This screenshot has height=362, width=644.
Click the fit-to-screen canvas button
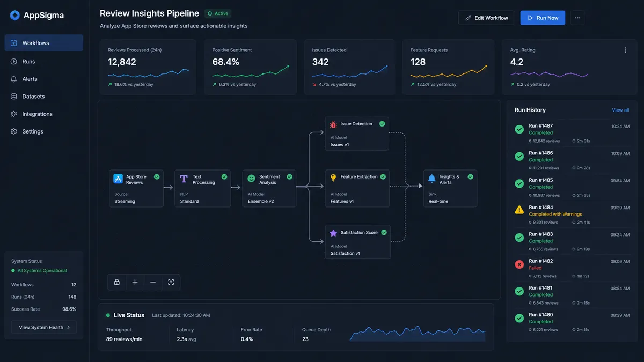171,282
